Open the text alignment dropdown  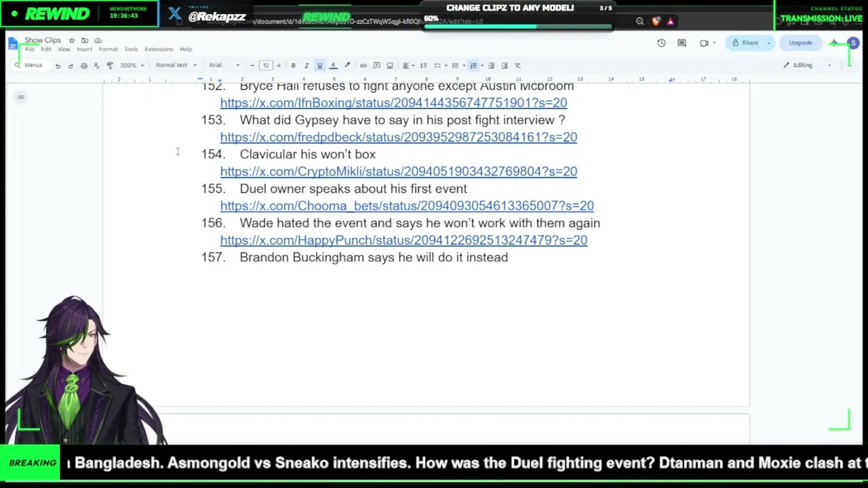coord(408,66)
